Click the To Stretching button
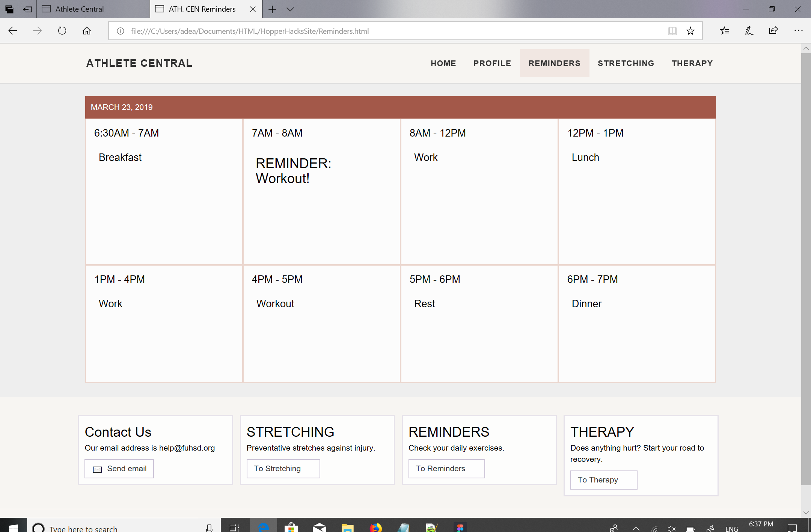 point(283,469)
